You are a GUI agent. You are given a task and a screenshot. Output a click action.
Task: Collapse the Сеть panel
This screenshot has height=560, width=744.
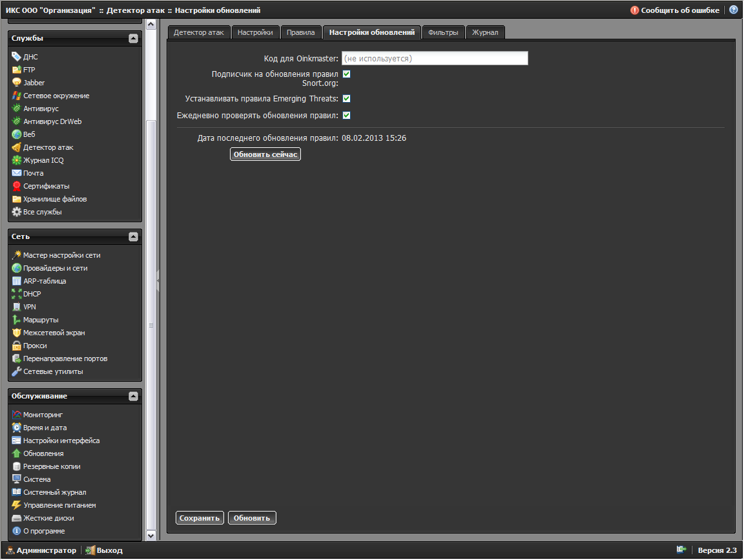click(x=133, y=236)
